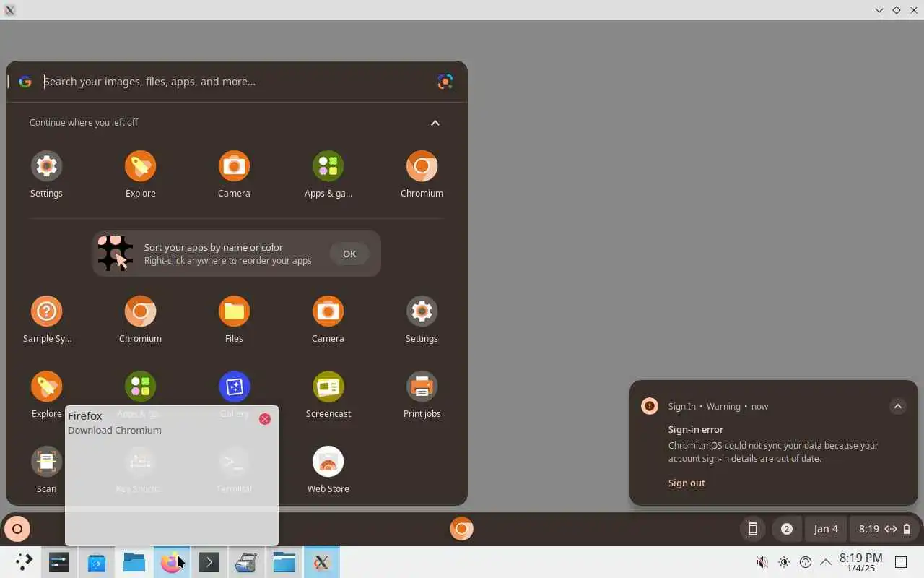Collapse the Sign-in error notification
The image size is (924, 578).
[x=898, y=406]
